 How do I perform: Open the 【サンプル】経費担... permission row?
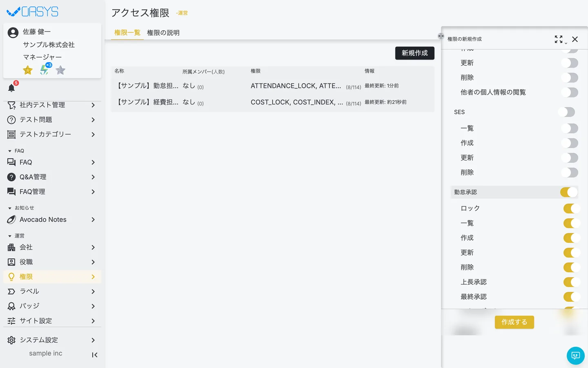(273, 102)
